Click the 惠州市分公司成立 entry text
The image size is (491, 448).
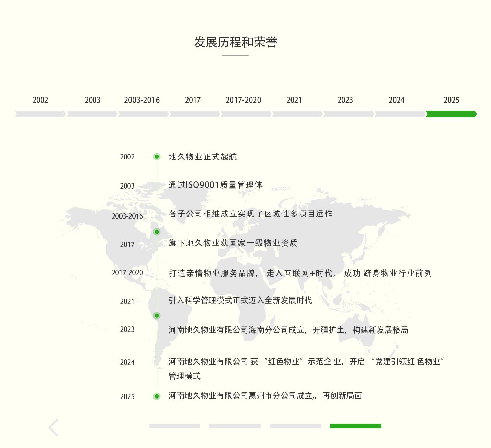(x=265, y=396)
